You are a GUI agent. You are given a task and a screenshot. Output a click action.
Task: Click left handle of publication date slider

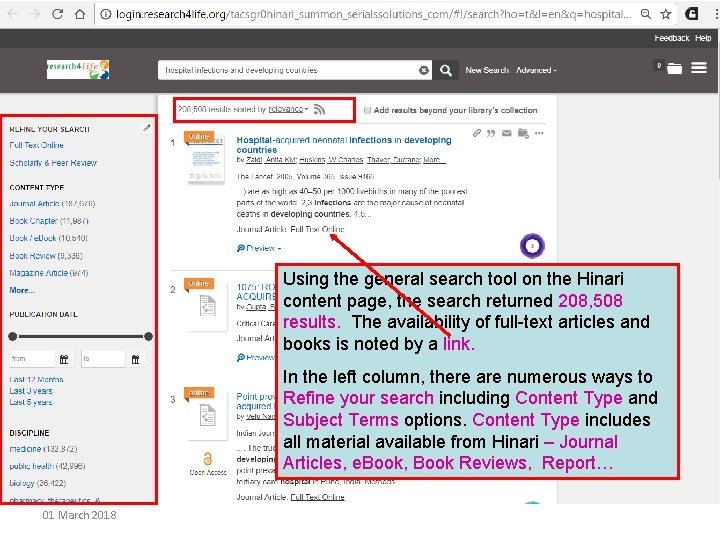pos(13,337)
